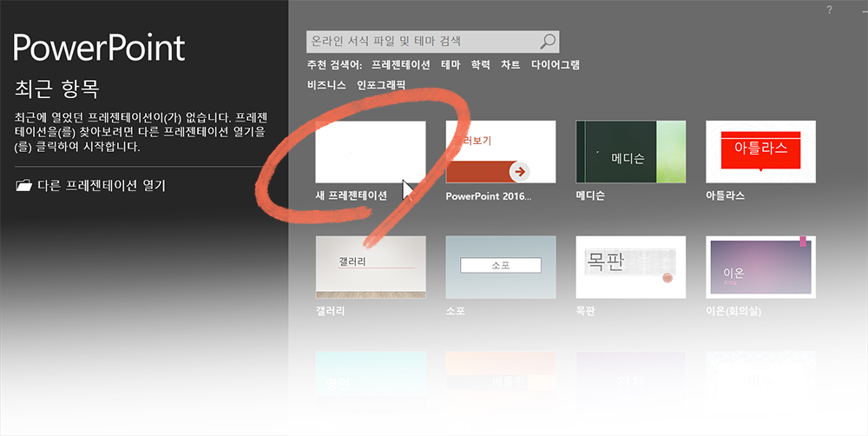This screenshot has width=868, height=436.
Task: Click the online template search field
Action: (x=432, y=42)
